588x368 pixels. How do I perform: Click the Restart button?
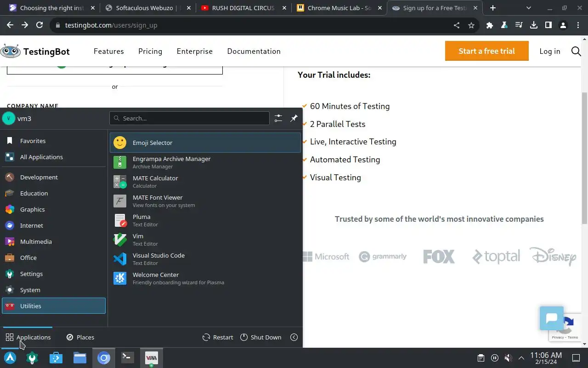click(218, 337)
